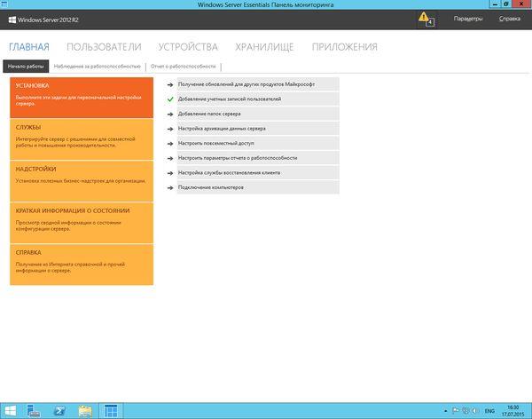This screenshot has height=419, width=532.
Task: Restore down the Dashboard window
Action: coord(506,4)
